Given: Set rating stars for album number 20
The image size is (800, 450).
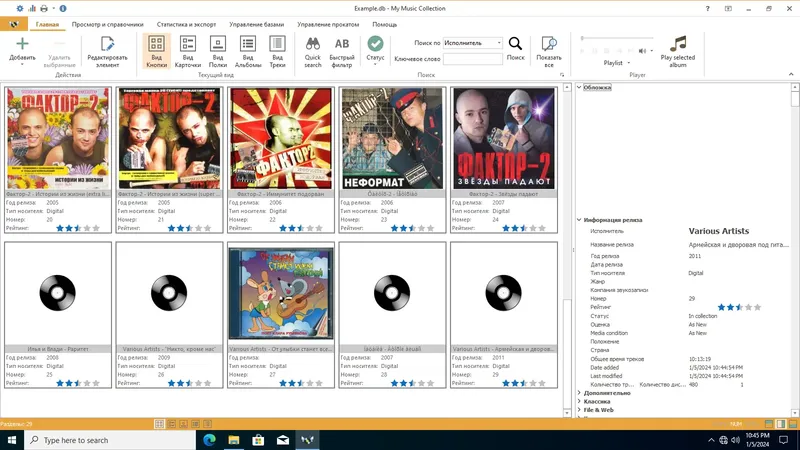Looking at the screenshot, I should 78,228.
